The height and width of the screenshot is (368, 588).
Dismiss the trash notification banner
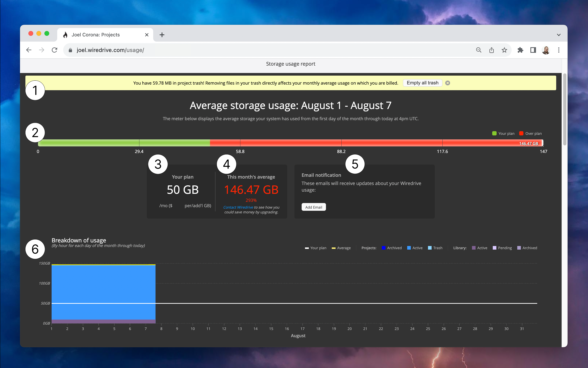(x=448, y=83)
